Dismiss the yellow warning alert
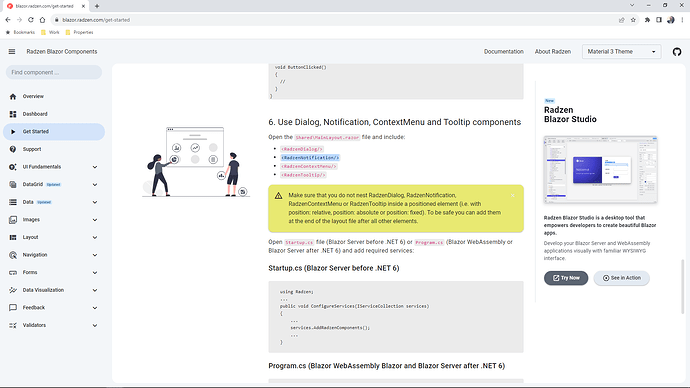This screenshot has height=388, width=690. (x=513, y=195)
